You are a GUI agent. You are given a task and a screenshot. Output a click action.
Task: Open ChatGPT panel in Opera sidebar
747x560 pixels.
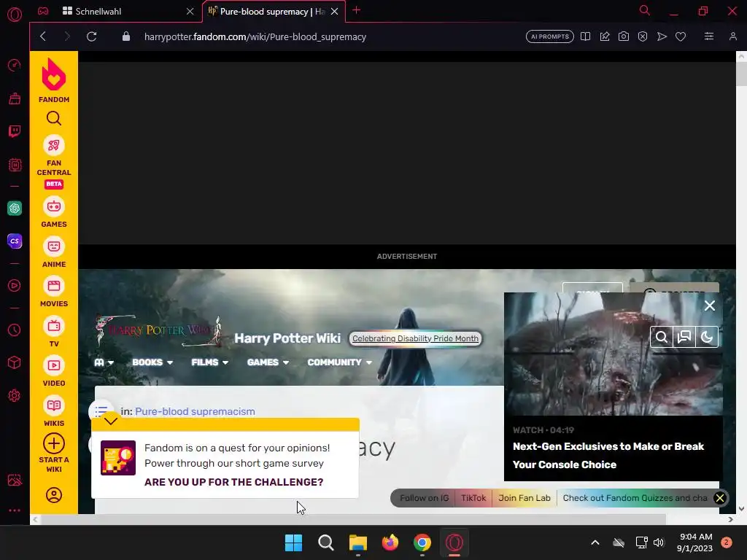pos(15,208)
